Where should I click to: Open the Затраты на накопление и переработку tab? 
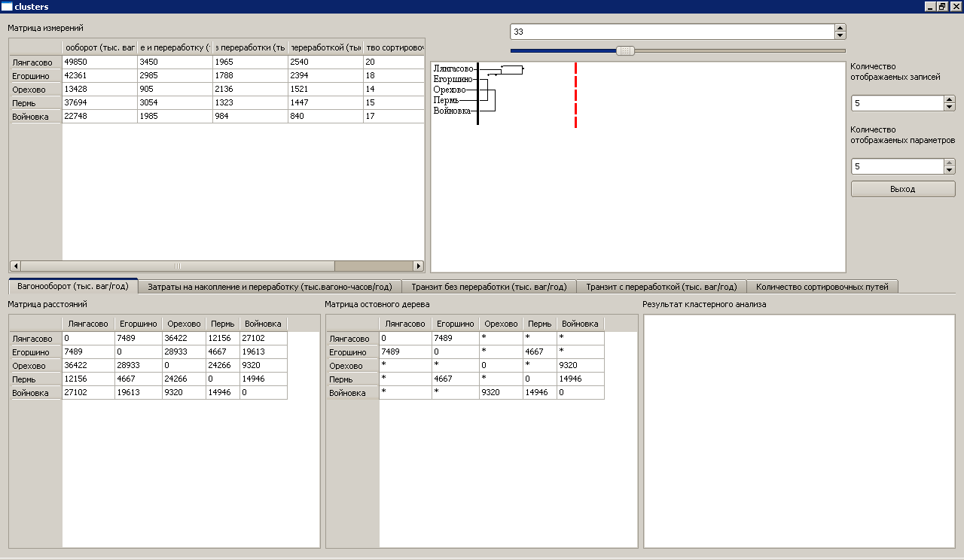coord(270,287)
